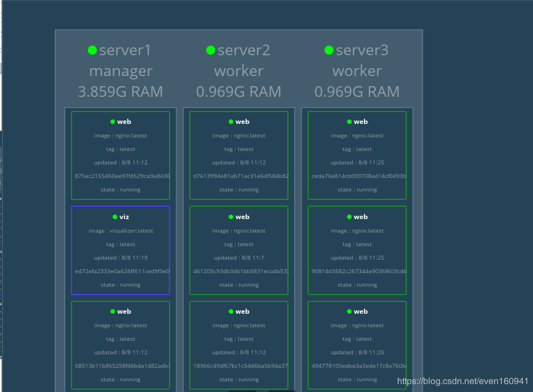Select the viz visualizer:latest container card
This screenshot has width=533, height=392.
[121, 250]
